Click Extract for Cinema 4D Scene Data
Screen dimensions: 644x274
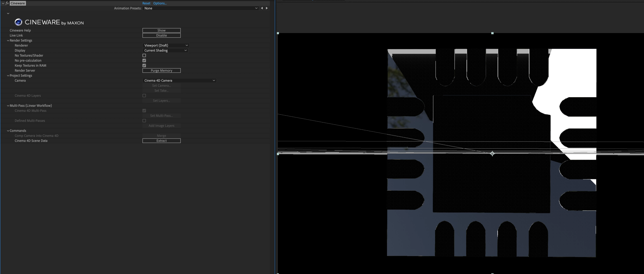(161, 141)
